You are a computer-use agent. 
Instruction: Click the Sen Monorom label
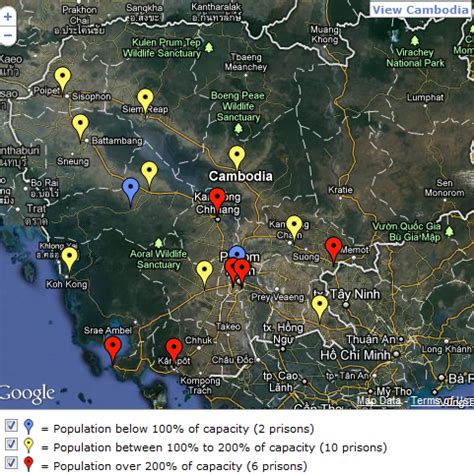(x=444, y=188)
